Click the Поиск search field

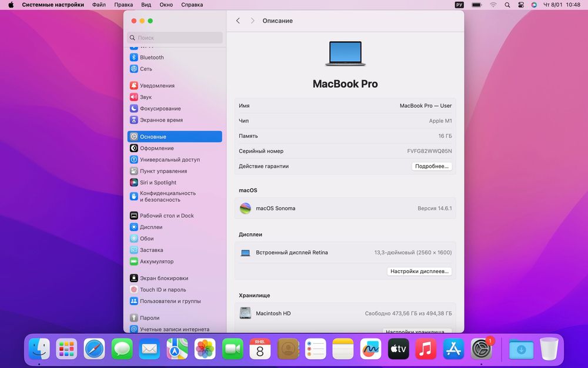coord(175,38)
